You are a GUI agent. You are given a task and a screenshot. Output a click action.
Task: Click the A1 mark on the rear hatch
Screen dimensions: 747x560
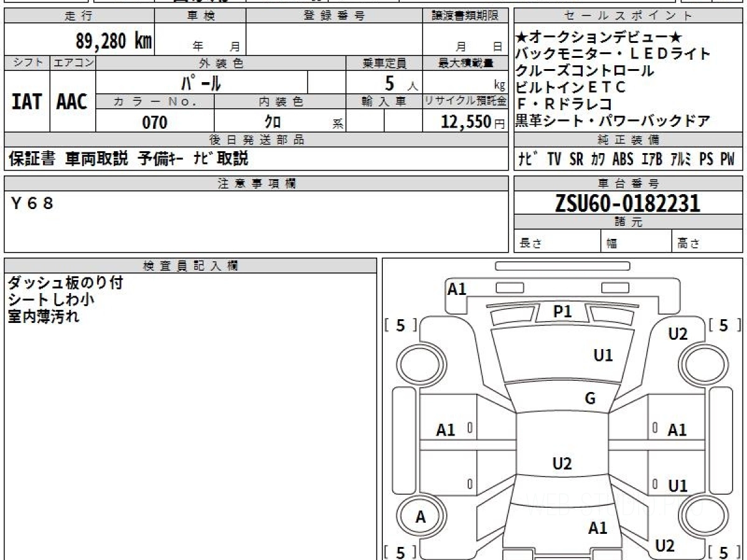(598, 528)
